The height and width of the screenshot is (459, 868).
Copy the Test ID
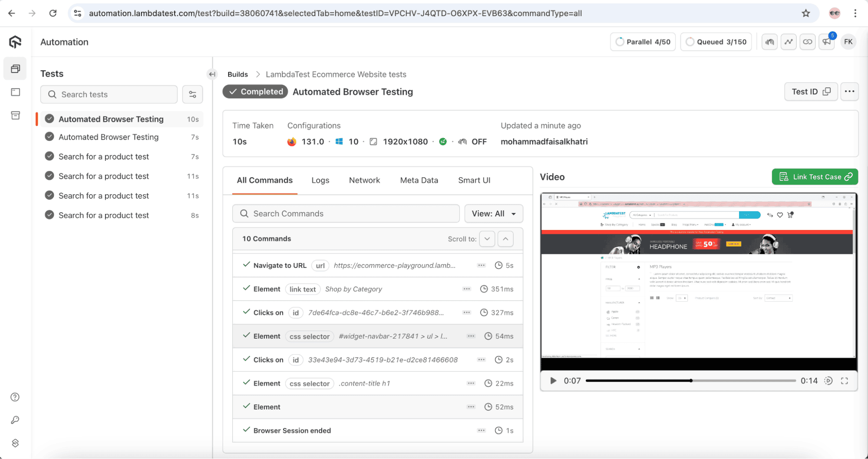click(810, 92)
